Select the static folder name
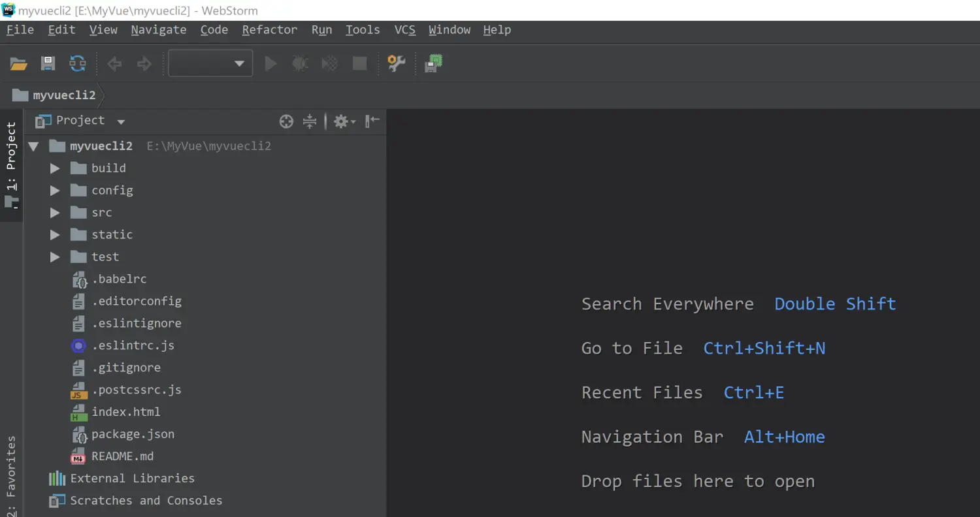980x517 pixels. tap(112, 234)
